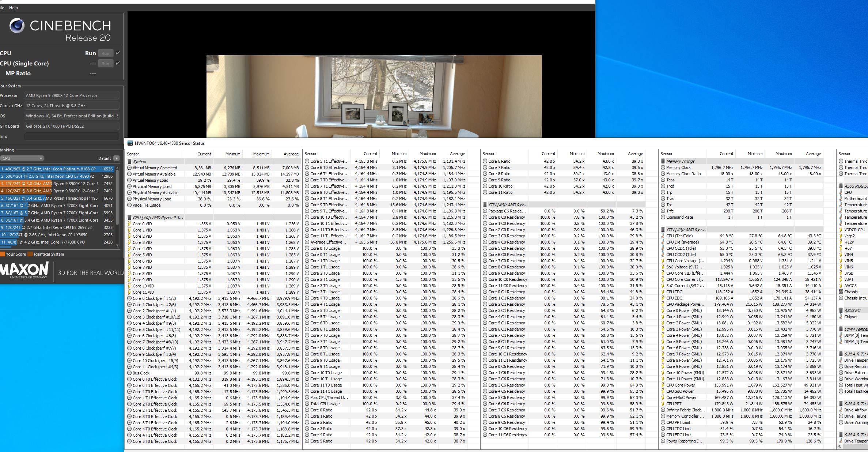Toggle the CPU (Single Core) test checkbox
Screen dimensions: 868x452
coord(118,63)
